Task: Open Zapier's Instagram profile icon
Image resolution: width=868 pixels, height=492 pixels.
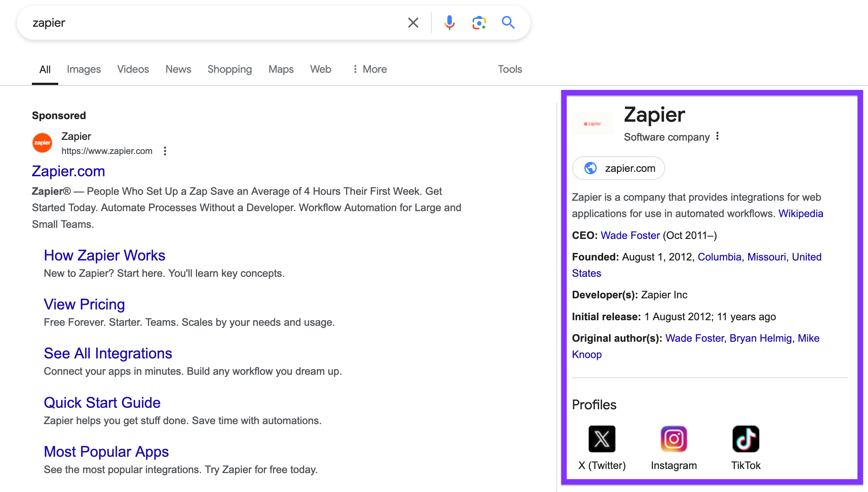Action: [x=674, y=439]
